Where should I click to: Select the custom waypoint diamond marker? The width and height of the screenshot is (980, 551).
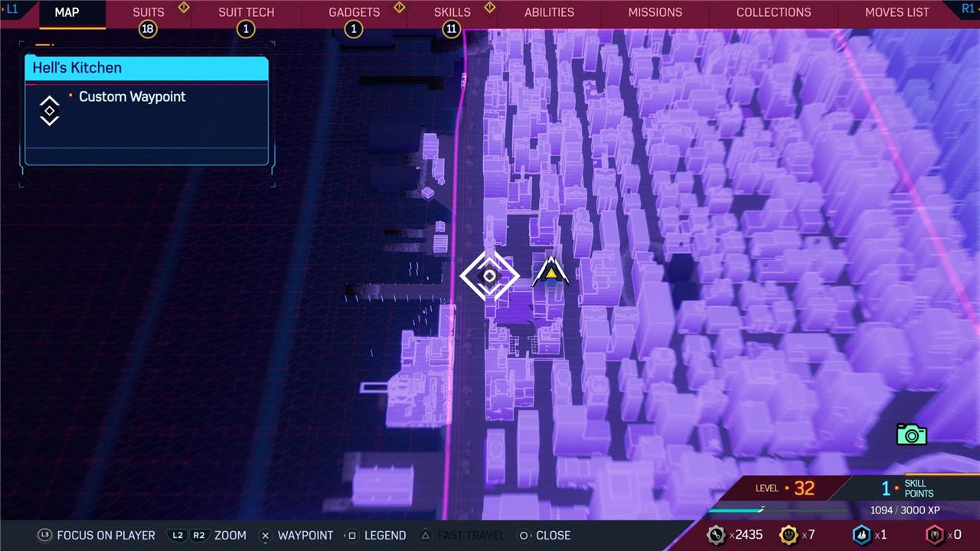[x=489, y=275]
